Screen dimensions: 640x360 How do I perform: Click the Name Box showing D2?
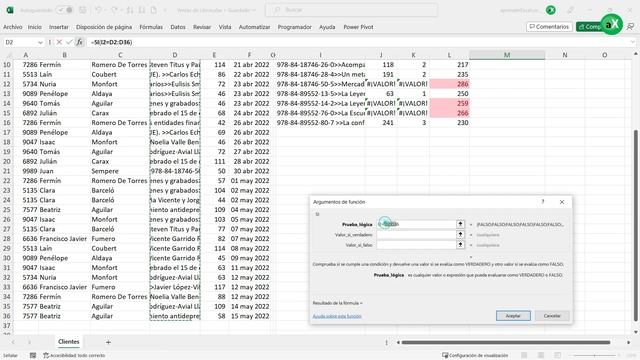pyautogui.click(x=20, y=42)
